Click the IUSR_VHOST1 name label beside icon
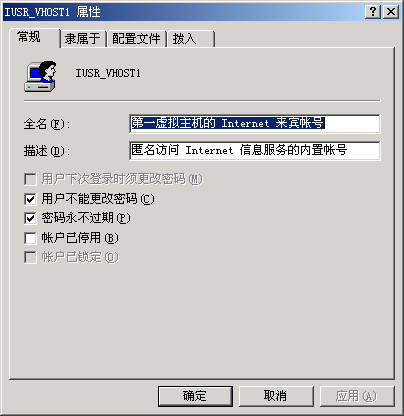The width and height of the screenshot is (404, 416). [108, 73]
